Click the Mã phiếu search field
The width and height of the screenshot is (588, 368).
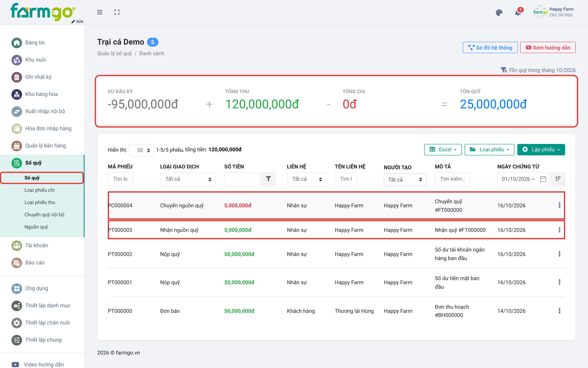point(120,179)
